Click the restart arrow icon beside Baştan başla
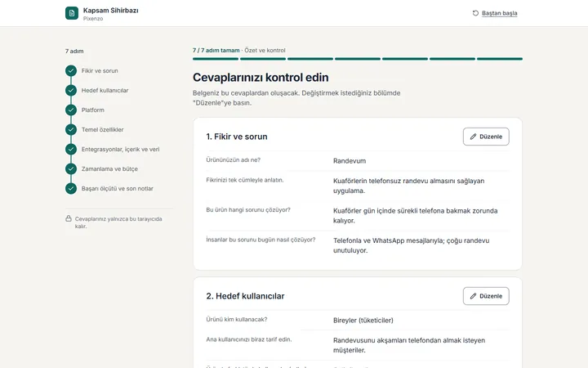Screen dimensions: 588x368 coord(475,13)
